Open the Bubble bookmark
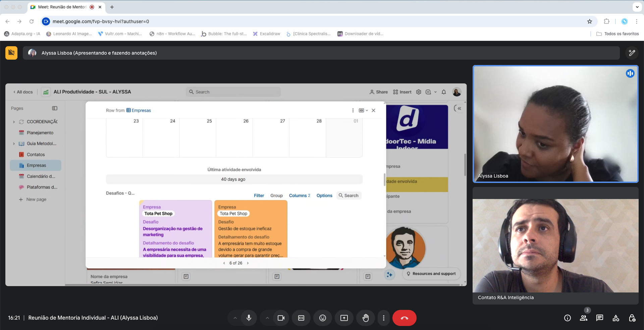 click(x=224, y=34)
